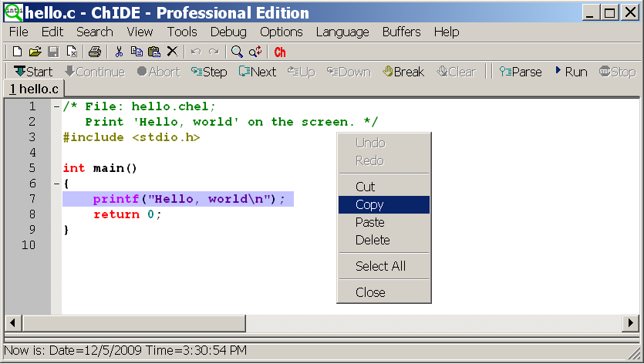Screen dimensions: 644x364
Task: Click the Undo arrow toolbar icon
Action: pyautogui.click(x=196, y=52)
